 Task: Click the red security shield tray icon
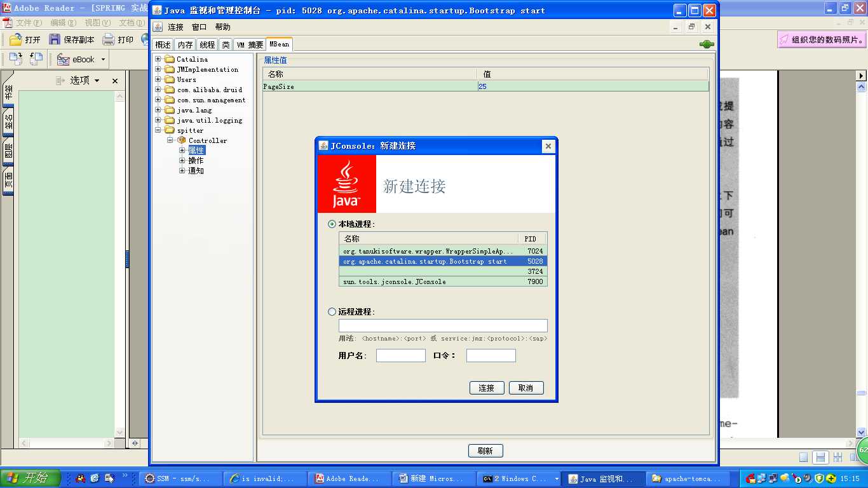[x=750, y=478]
